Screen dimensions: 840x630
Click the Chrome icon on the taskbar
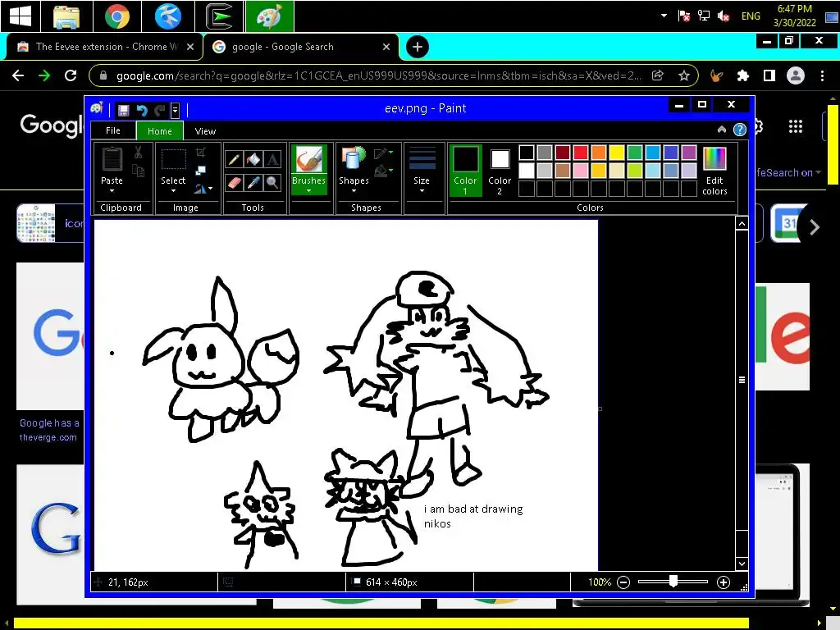[x=117, y=16]
